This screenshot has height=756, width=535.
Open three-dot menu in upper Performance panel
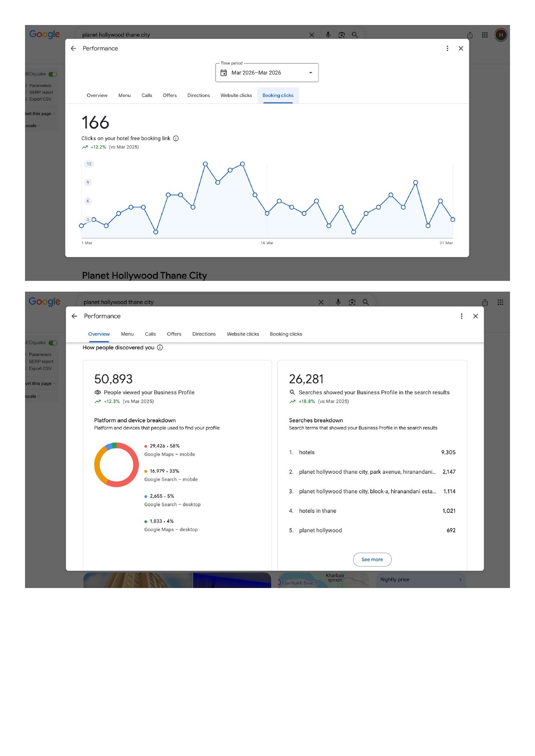(447, 48)
